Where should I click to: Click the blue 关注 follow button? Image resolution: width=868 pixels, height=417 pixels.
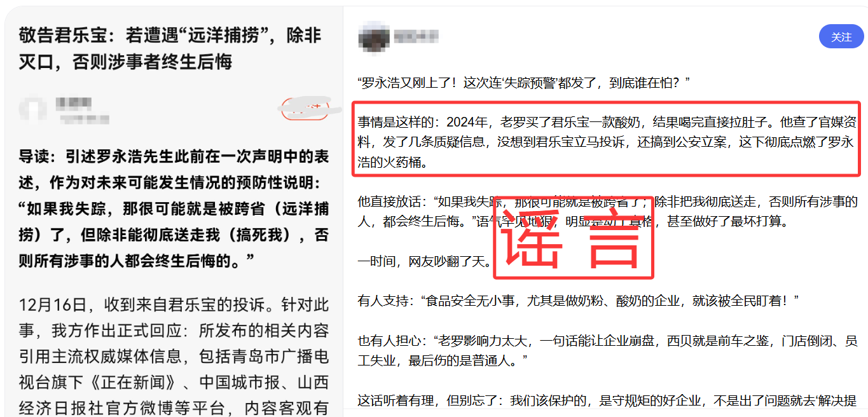click(x=841, y=37)
